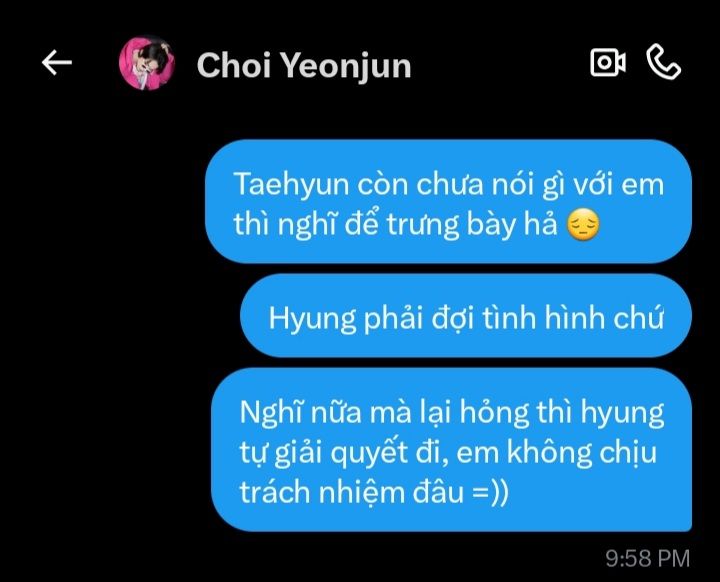Click "Yeonjun" in the chat title
Image resolution: width=720 pixels, height=582 pixels.
click(345, 67)
